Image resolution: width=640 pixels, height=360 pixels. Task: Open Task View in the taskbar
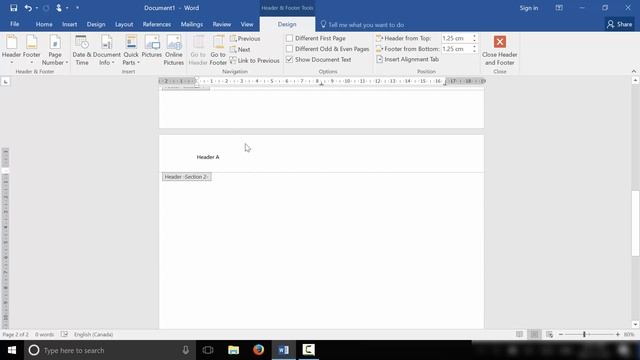[x=208, y=350]
